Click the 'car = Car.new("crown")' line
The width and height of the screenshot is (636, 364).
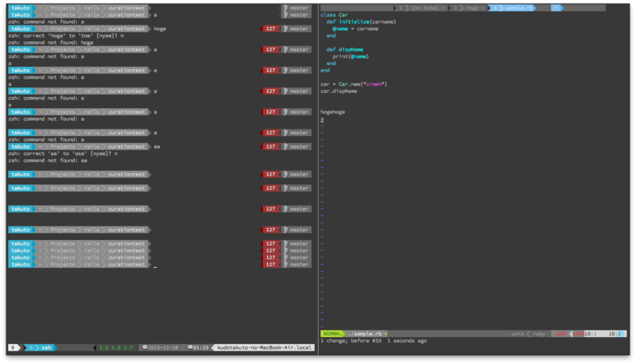coord(354,84)
